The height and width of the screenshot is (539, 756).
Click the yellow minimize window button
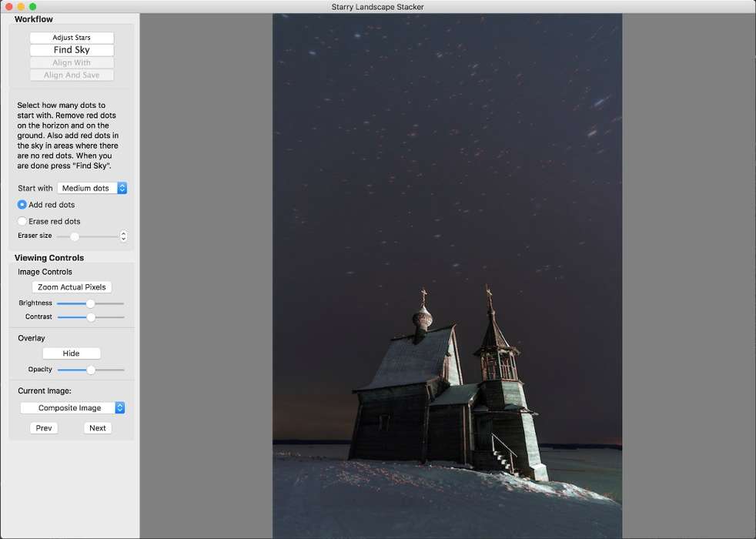point(21,7)
